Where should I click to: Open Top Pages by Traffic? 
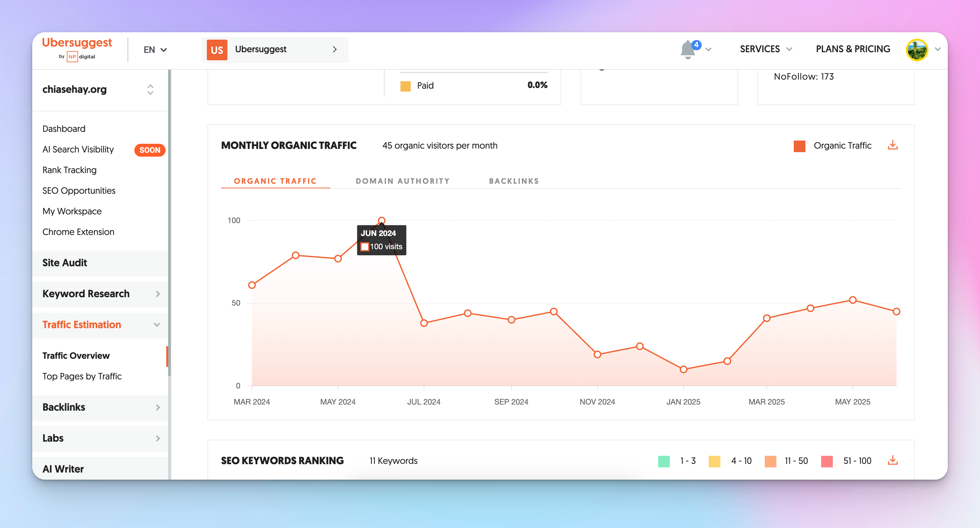[x=82, y=376]
